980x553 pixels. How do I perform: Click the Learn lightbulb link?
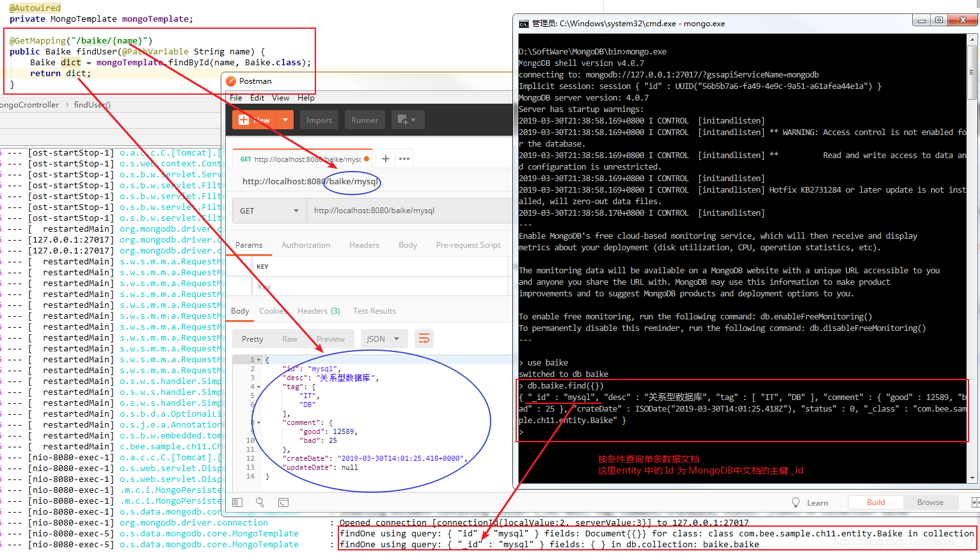[x=810, y=502]
